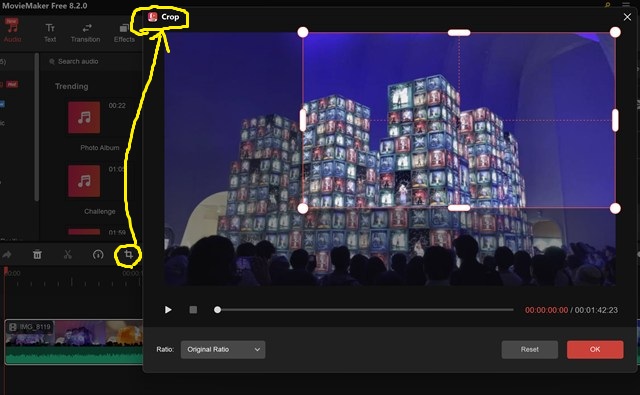
Task: Select the Audio tab
Action: click(13, 32)
